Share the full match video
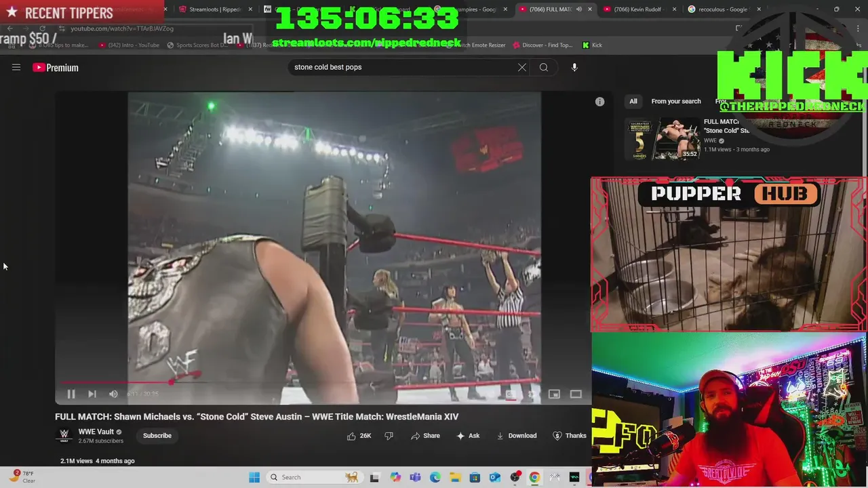868x488 pixels. tap(425, 436)
